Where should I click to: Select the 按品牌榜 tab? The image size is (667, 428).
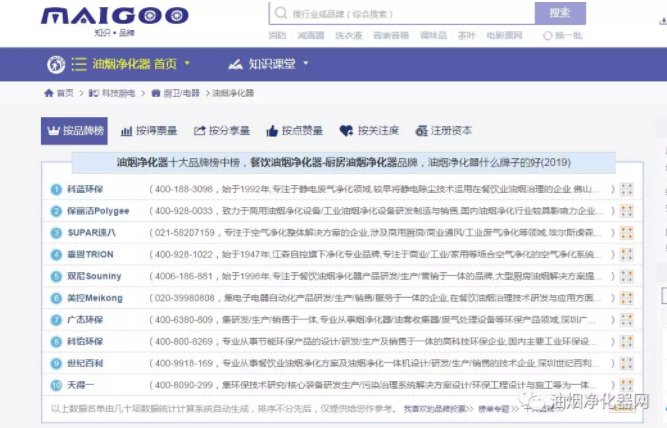point(74,131)
